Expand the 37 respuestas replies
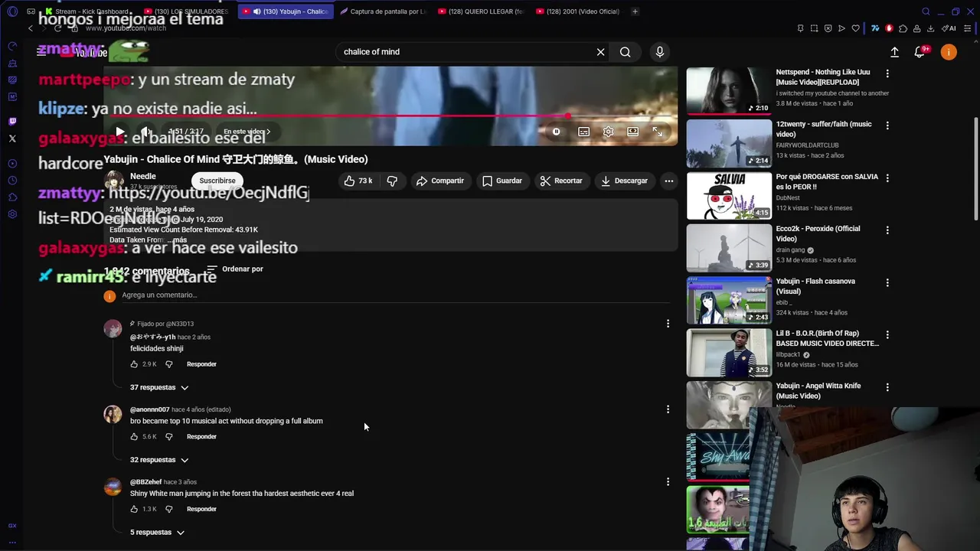The width and height of the screenshot is (980, 551). 159,387
